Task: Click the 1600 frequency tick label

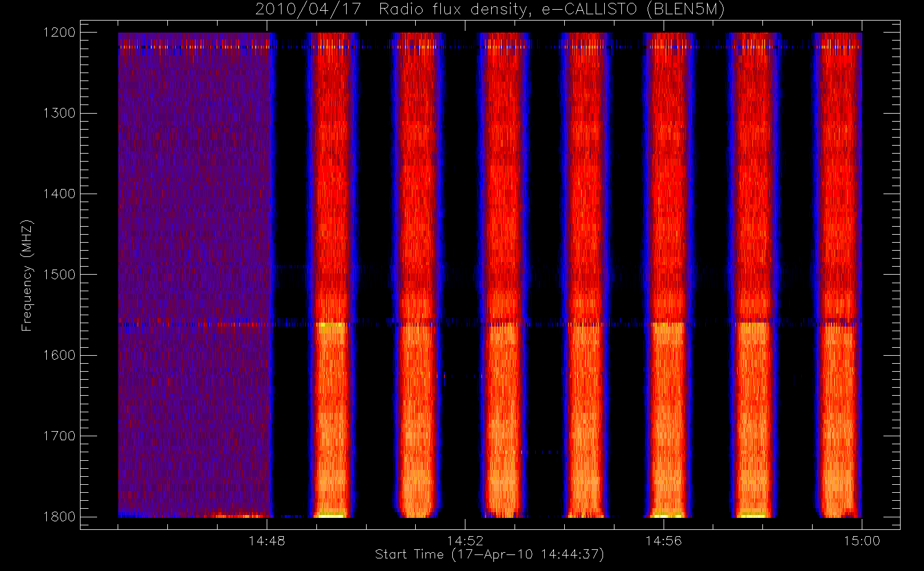Action: 59,355
